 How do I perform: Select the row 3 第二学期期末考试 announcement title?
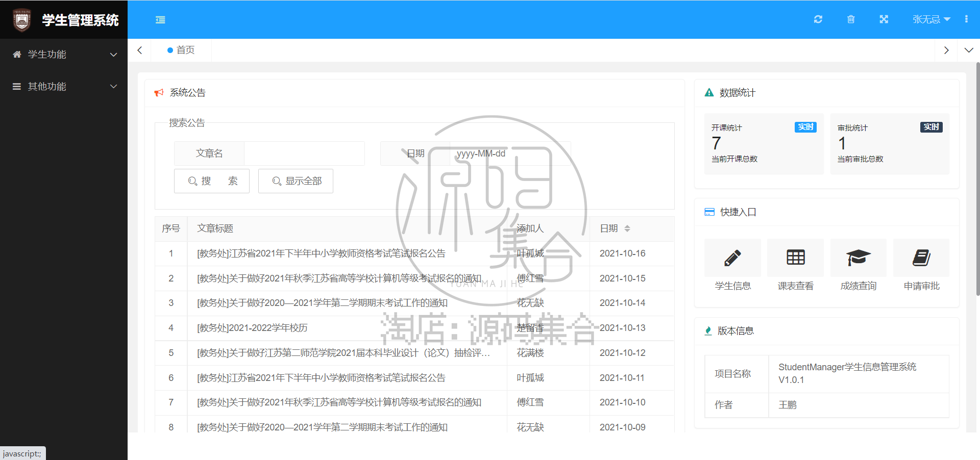[323, 303]
